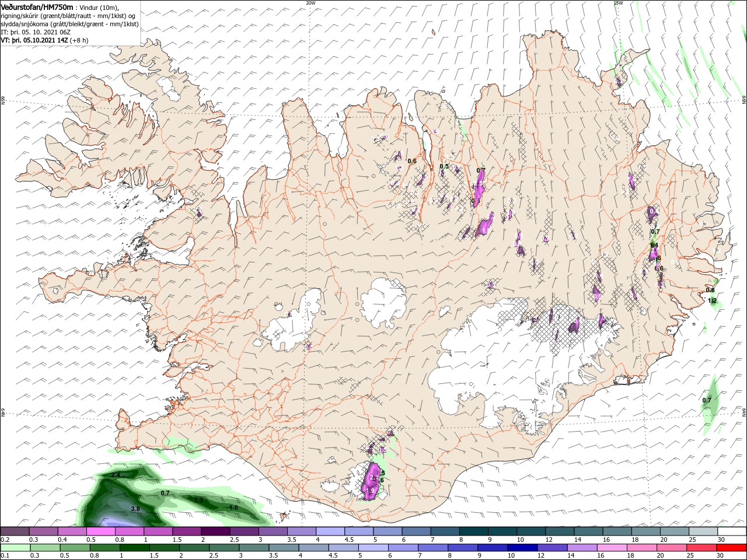747x560 pixels.
Task: Click the bright pink 0.5 snow swatch
Action: 101,531
